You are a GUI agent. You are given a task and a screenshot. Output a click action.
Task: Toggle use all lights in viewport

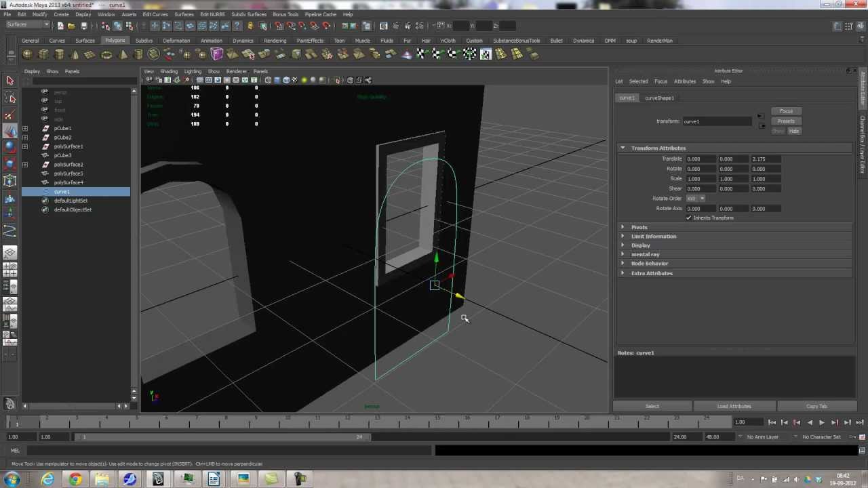(304, 80)
